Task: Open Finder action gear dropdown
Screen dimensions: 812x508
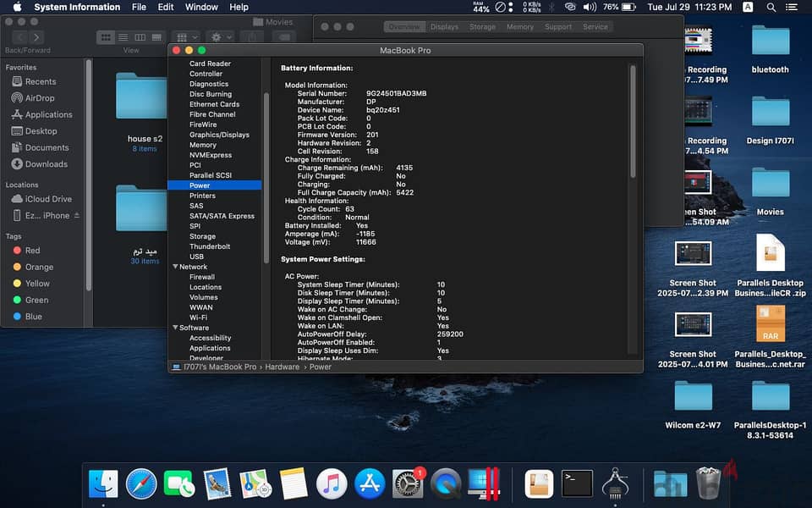Action: point(220,37)
